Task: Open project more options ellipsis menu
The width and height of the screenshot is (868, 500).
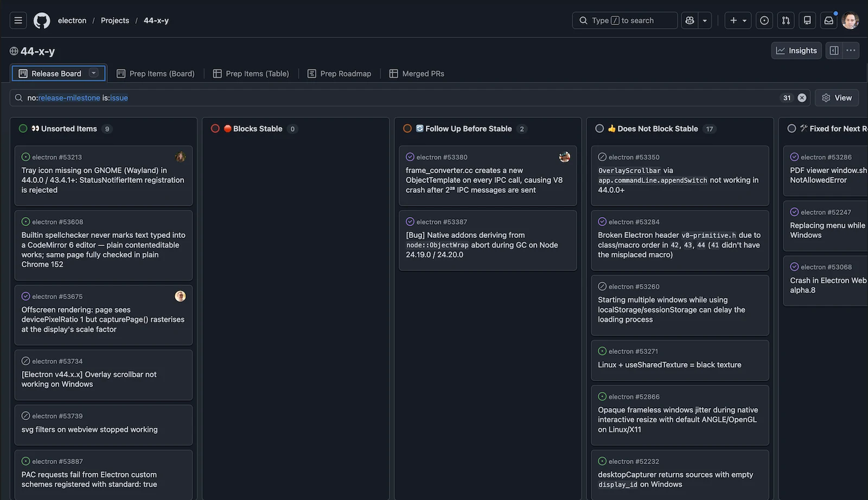Action: point(851,50)
